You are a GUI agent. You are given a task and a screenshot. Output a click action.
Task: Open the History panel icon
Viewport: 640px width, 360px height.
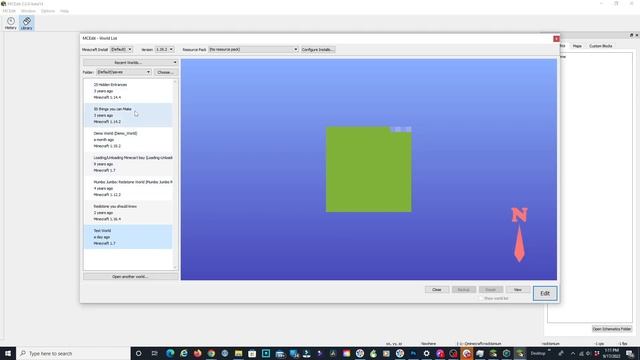click(11, 23)
